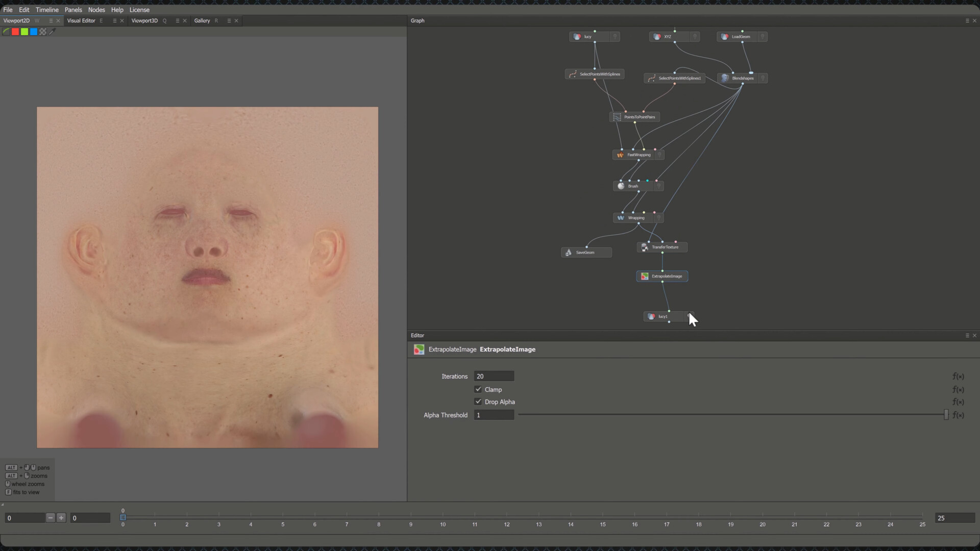Click the Iterations f(x) expression button
The image size is (980, 551).
pyautogui.click(x=959, y=376)
